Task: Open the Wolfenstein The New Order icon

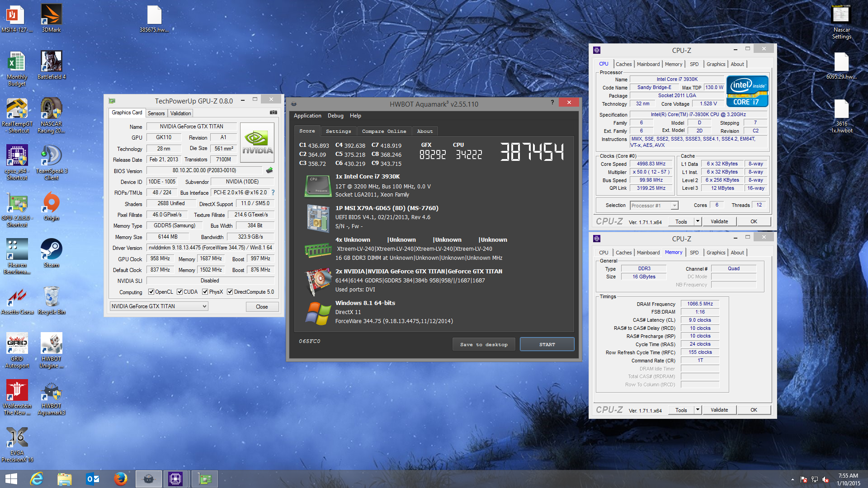Action: click(17, 397)
